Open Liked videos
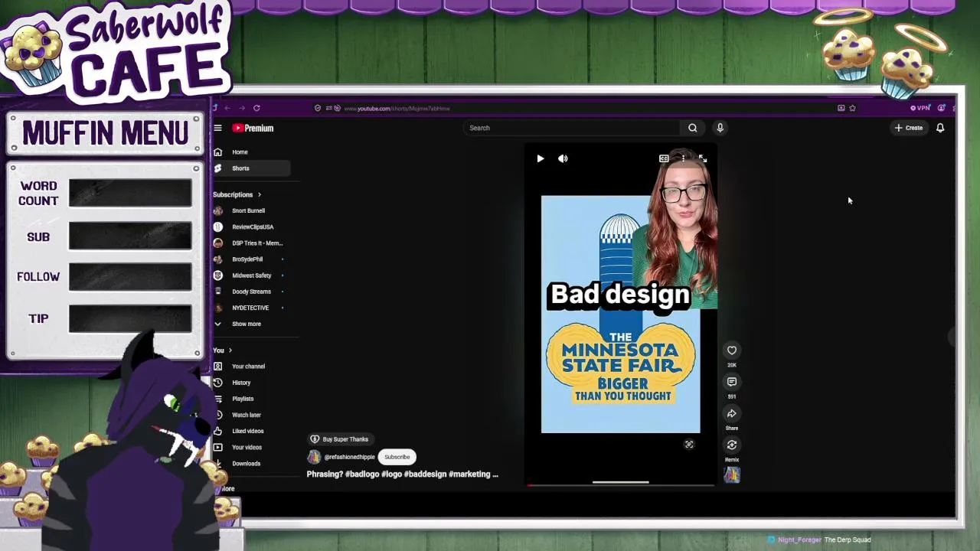This screenshot has width=980, height=551. tap(251, 431)
